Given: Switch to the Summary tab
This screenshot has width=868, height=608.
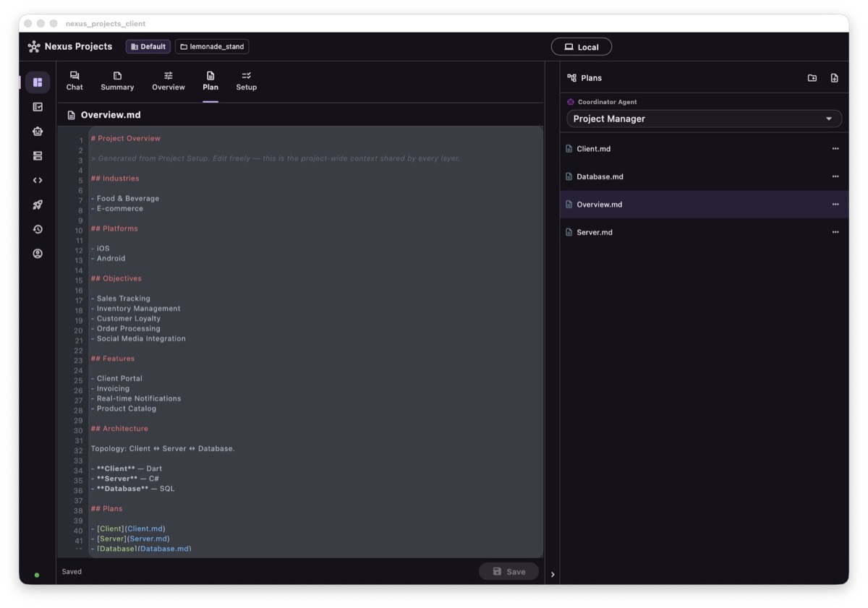Looking at the screenshot, I should 117,81.
